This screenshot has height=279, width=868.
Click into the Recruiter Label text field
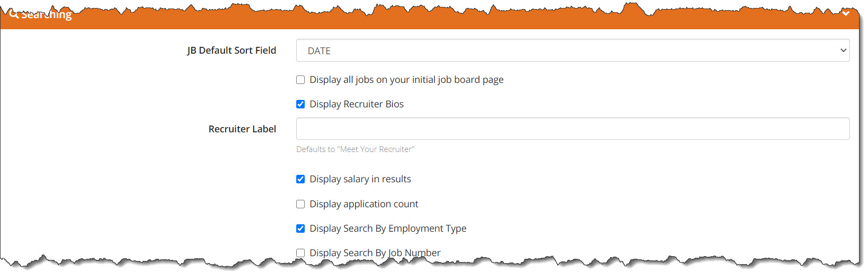pyautogui.click(x=572, y=129)
